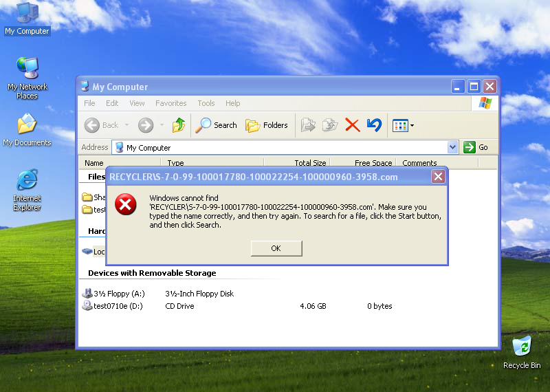Click the My Computer icon in Address bar
This screenshot has height=392, width=550.
pos(119,147)
